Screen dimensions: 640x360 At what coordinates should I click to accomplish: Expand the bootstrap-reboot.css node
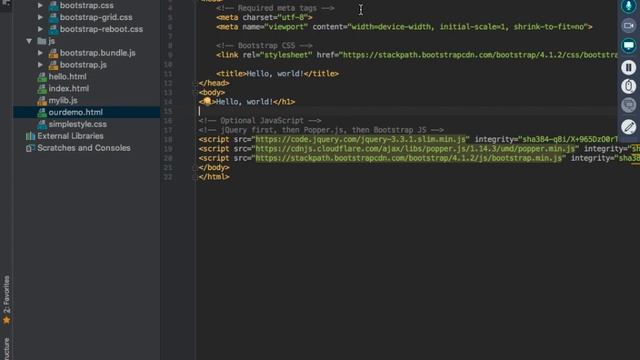coord(40,29)
